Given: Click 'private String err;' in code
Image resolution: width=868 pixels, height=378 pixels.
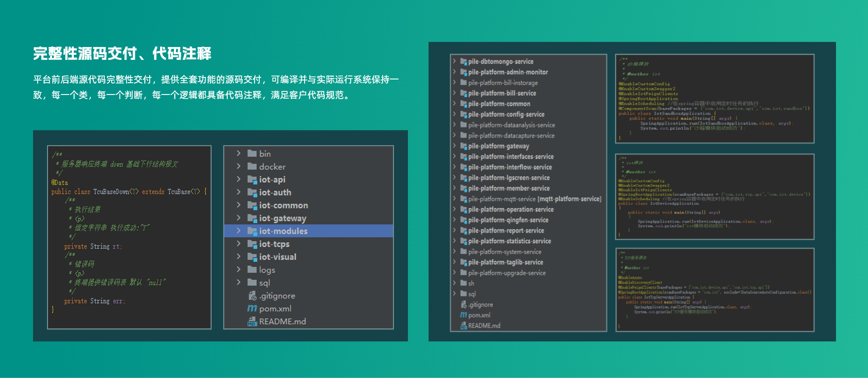Looking at the screenshot, I should point(94,301).
